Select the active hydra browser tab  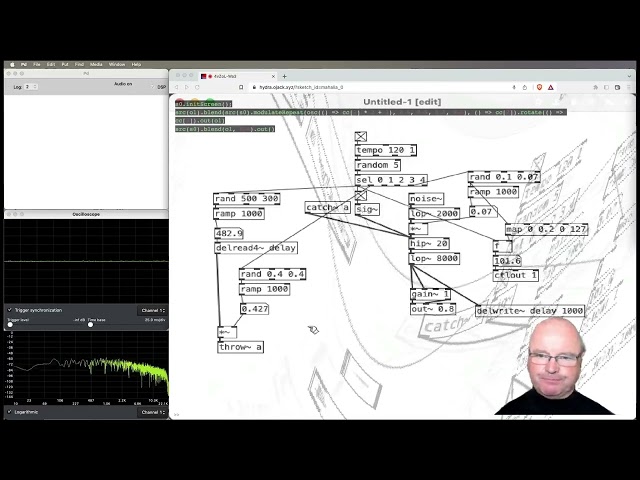238,76
